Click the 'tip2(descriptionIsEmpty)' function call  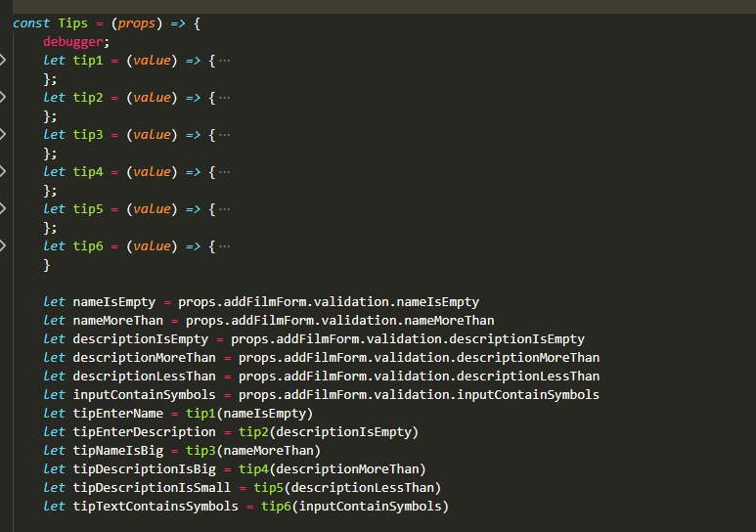329,431
